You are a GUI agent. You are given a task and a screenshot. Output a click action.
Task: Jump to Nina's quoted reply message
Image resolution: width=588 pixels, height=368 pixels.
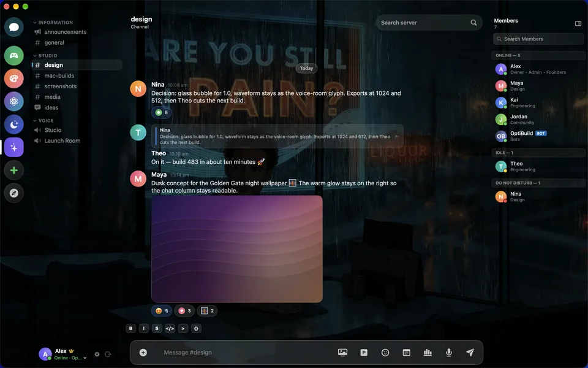277,136
